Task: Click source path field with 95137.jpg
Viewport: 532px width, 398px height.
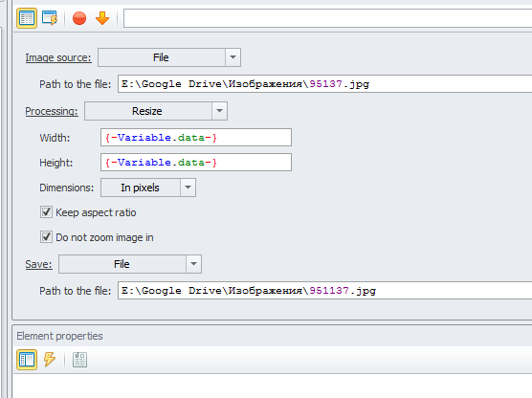Action: click(325, 84)
